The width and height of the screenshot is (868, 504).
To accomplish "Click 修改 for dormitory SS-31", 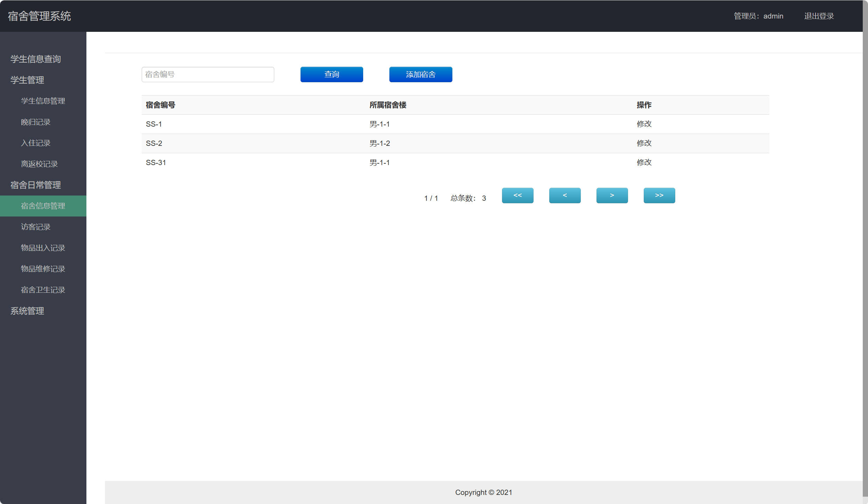I will point(644,162).
